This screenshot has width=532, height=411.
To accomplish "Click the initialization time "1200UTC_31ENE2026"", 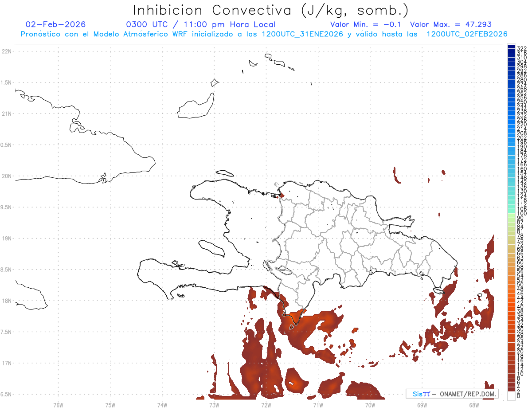I will (x=302, y=34).
